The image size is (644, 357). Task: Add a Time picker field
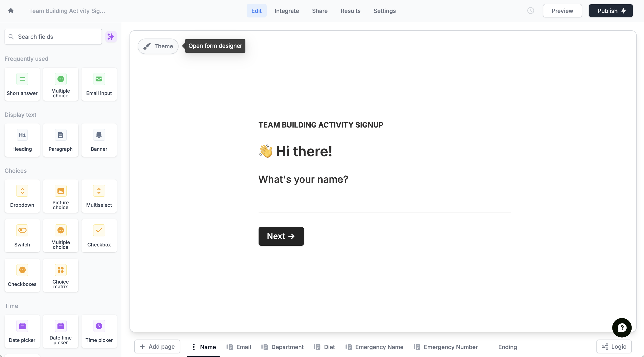point(99,331)
